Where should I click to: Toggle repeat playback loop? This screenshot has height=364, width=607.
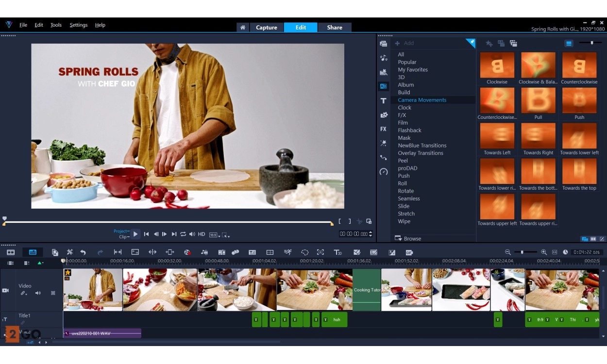pyautogui.click(x=183, y=234)
